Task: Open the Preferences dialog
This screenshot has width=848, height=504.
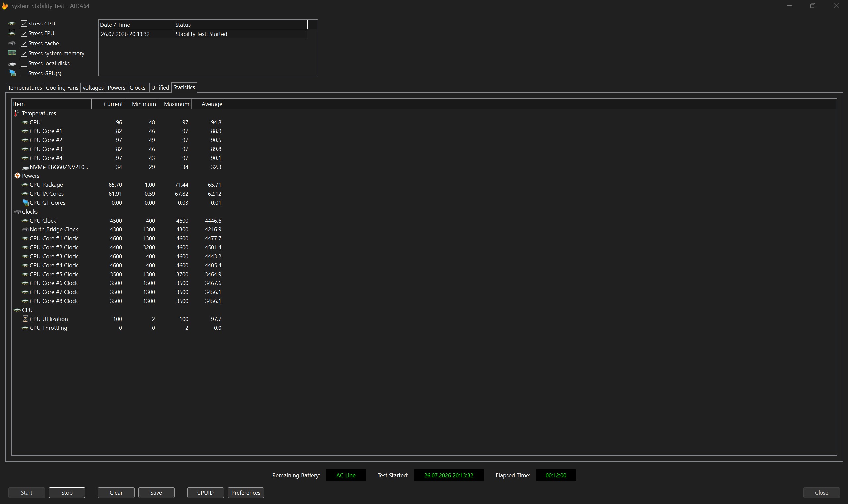Action: pos(246,492)
